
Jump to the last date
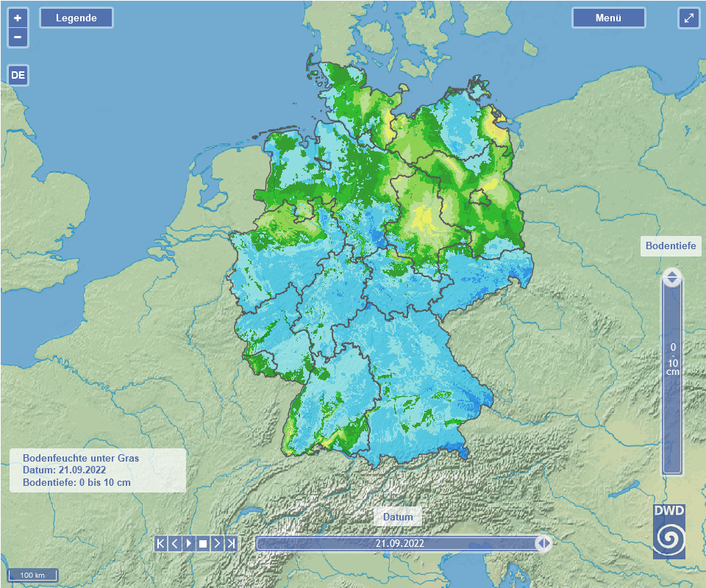(x=231, y=543)
